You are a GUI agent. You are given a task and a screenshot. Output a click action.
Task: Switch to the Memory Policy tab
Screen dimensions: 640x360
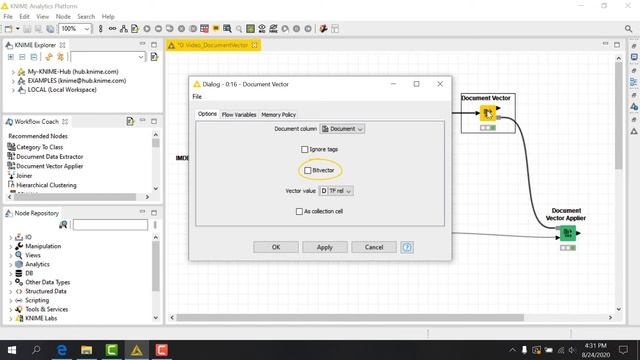[278, 115]
